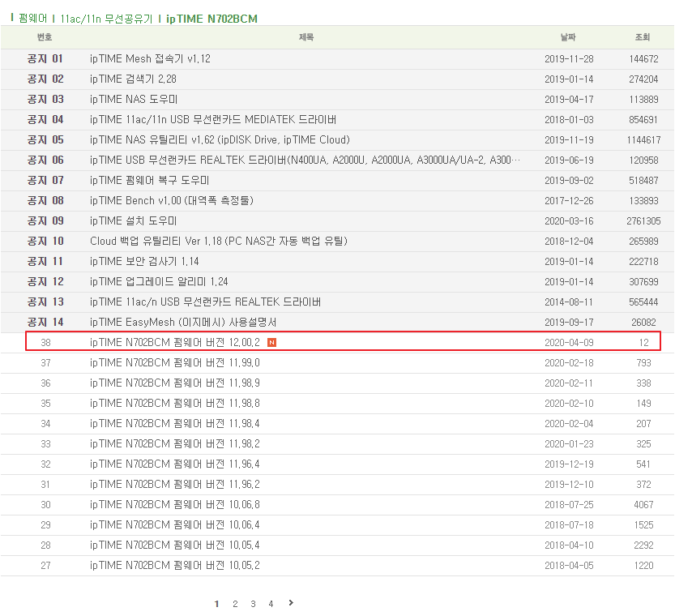Click view count 26082
This screenshot has height=616, width=675.
[x=643, y=322]
